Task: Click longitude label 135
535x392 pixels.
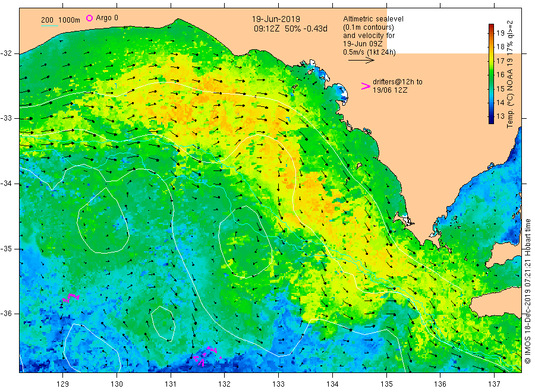Action: (386, 384)
